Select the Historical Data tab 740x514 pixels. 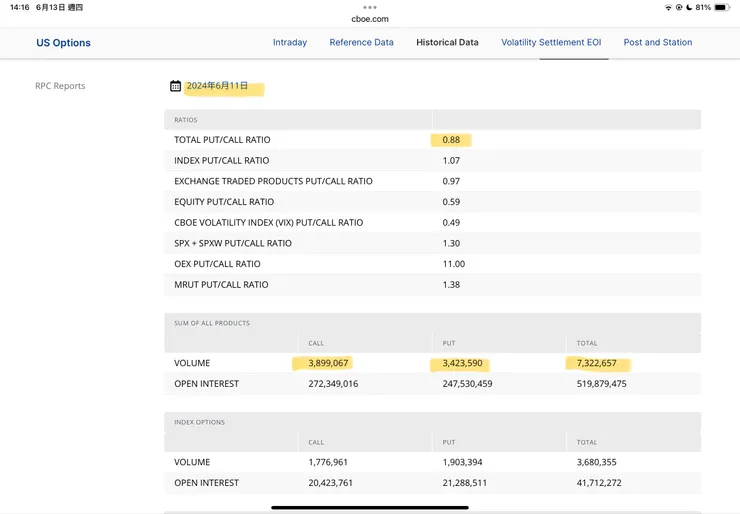[x=447, y=43]
